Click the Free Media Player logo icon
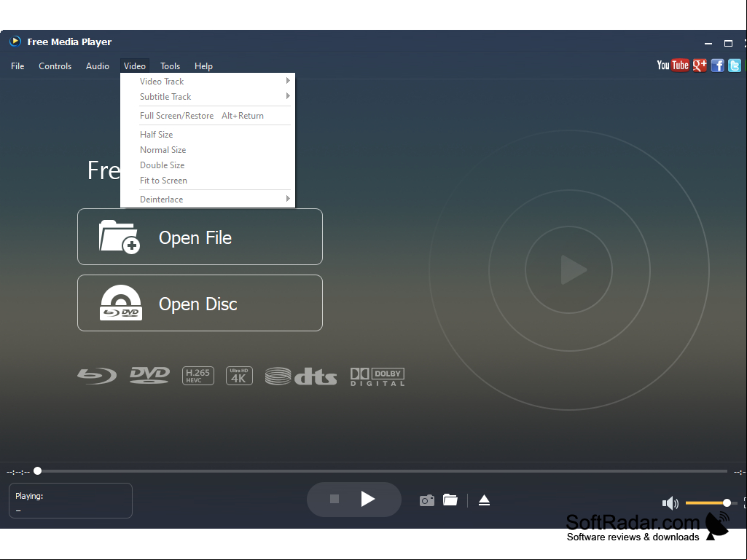 coord(15,42)
